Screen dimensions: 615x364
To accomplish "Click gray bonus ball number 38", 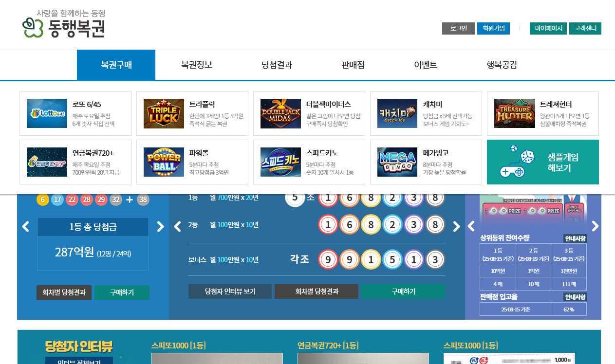I will [143, 200].
